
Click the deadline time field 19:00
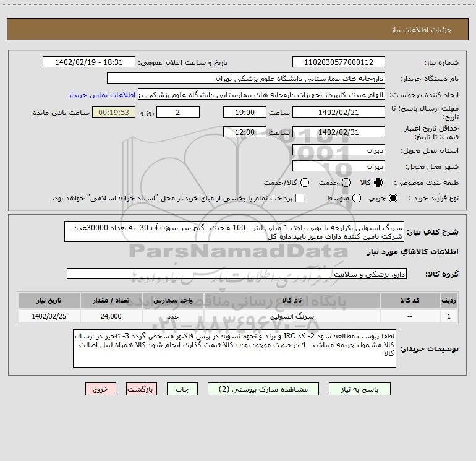coord(245,112)
